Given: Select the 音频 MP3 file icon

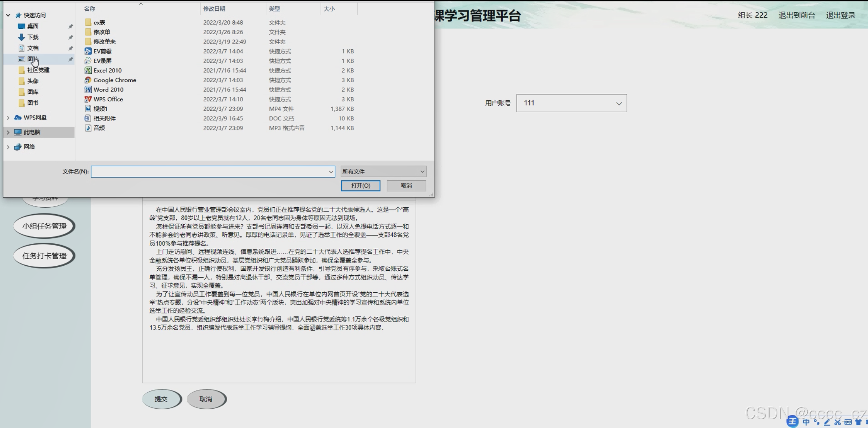Looking at the screenshot, I should click(x=88, y=128).
